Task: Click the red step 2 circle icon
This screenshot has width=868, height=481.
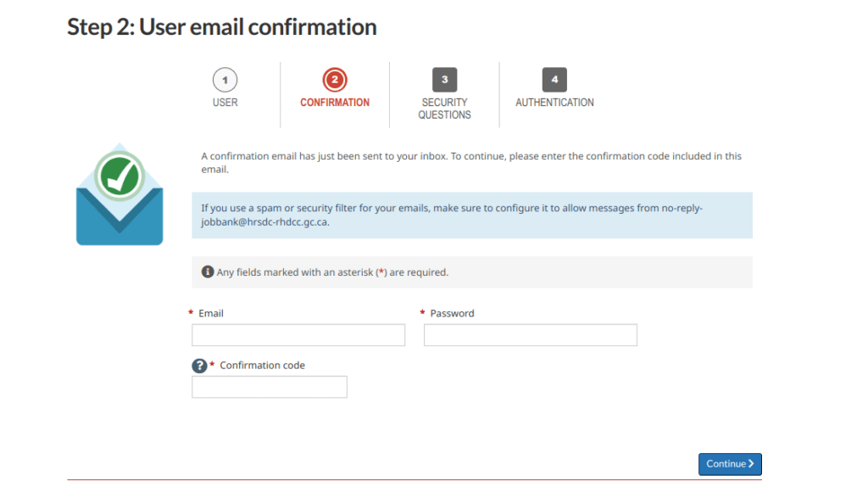Action: click(335, 81)
